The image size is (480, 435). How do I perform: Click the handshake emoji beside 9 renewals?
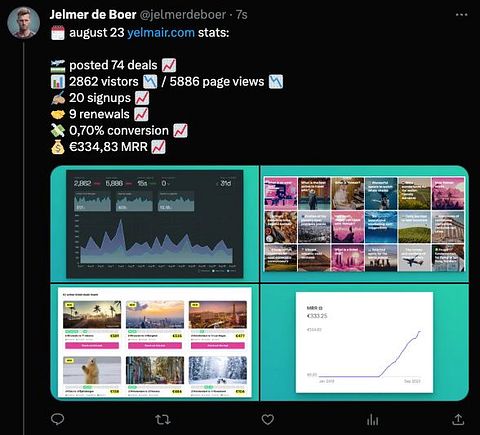pos(58,115)
